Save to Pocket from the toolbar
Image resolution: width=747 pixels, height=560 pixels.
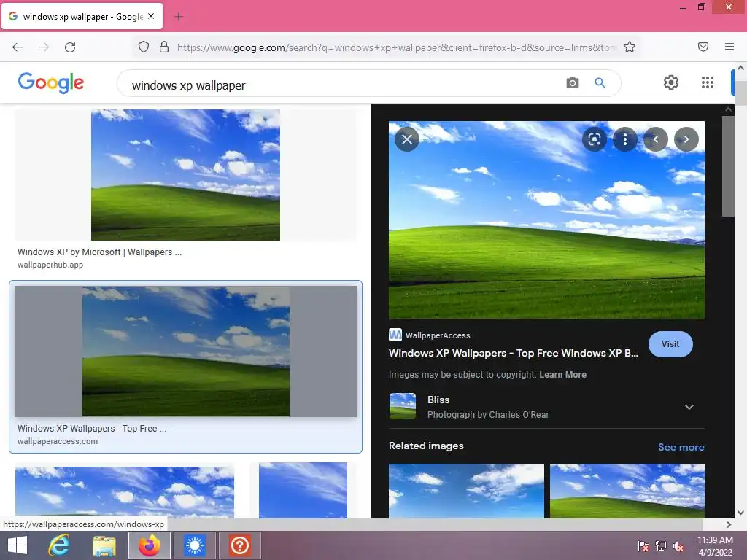703,47
